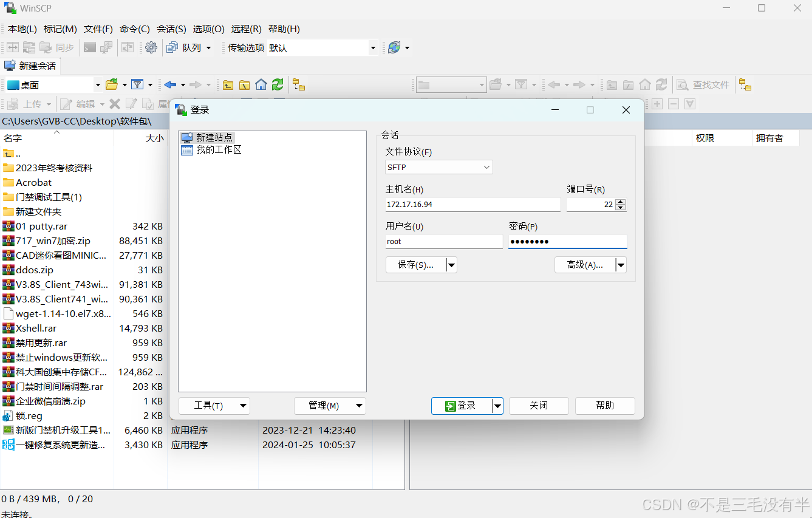Open the 选项(O) menu

[208, 29]
